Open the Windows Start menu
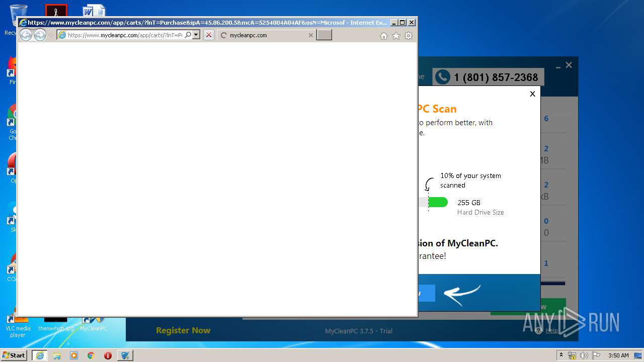This screenshot has height=362, width=644. (14, 355)
